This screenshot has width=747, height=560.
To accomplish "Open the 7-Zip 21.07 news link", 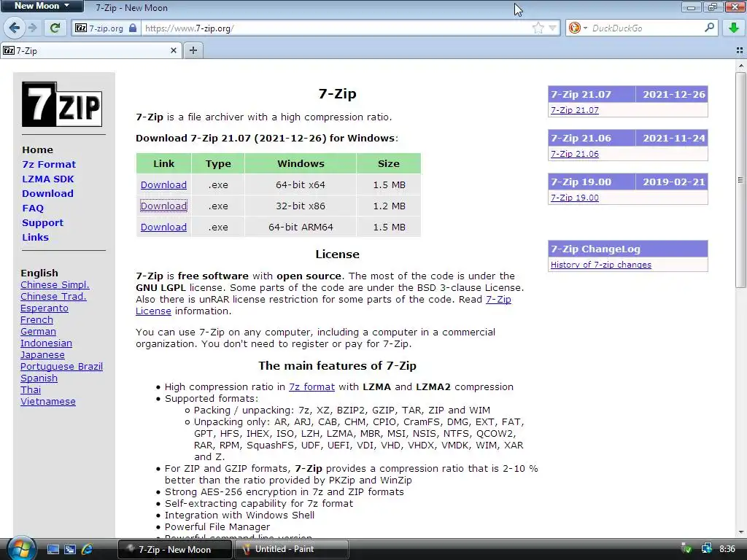I will (575, 110).
